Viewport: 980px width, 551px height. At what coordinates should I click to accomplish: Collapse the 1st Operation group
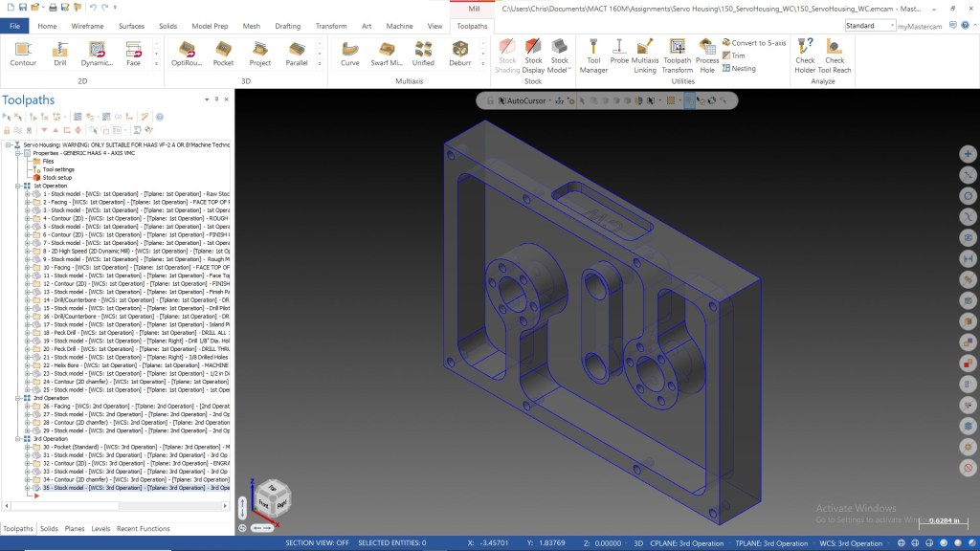point(18,186)
